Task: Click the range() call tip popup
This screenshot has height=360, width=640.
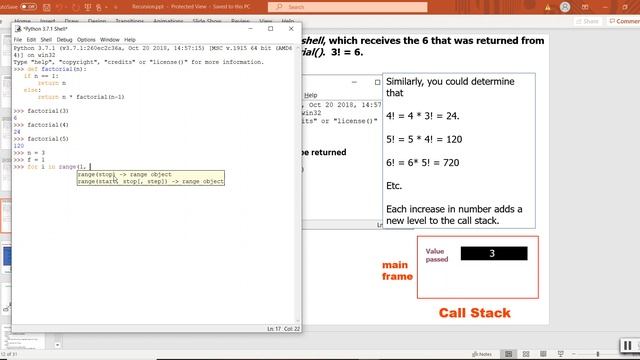Action: coord(151,178)
